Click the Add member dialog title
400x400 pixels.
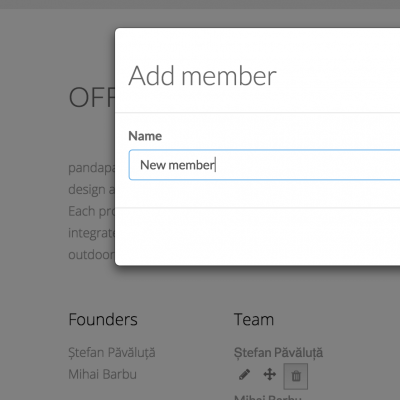pyautogui.click(x=202, y=76)
